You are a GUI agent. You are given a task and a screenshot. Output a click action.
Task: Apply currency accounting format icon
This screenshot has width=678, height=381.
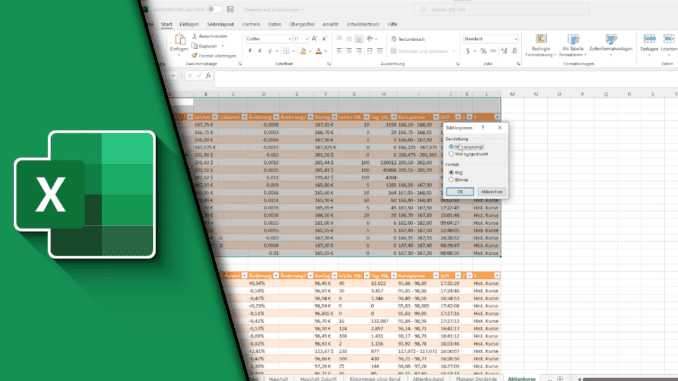click(x=467, y=51)
